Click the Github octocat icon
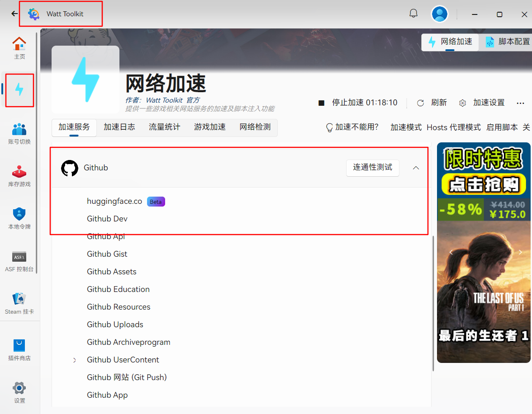Image resolution: width=532 pixels, height=414 pixels. (x=70, y=168)
